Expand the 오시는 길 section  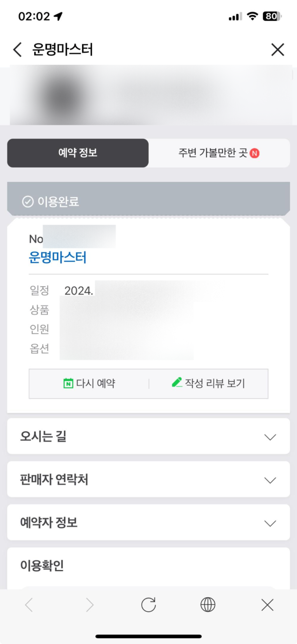[270, 437]
